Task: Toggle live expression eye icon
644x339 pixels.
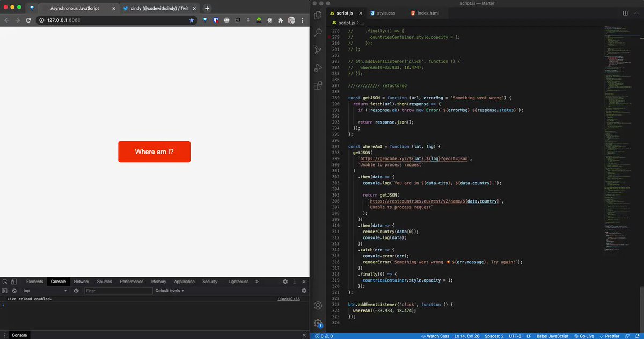Action: pos(76,291)
